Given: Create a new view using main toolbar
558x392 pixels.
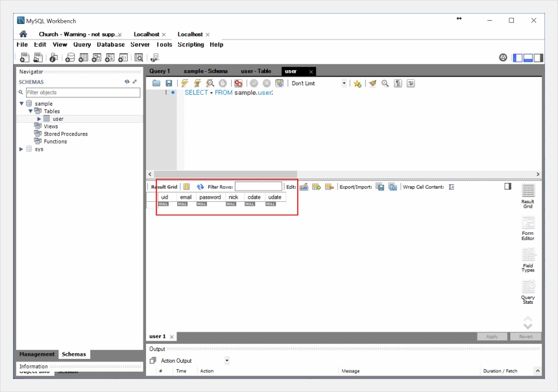Looking at the screenshot, I should click(x=97, y=57).
